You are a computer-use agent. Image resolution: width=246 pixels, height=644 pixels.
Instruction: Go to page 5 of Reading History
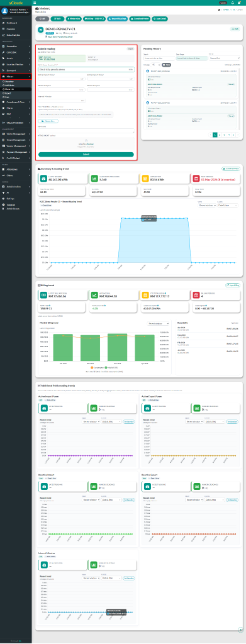233,135
